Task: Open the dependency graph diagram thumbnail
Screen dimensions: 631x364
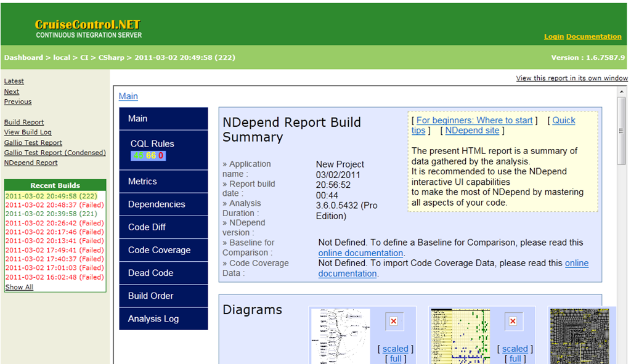Action: [340, 336]
